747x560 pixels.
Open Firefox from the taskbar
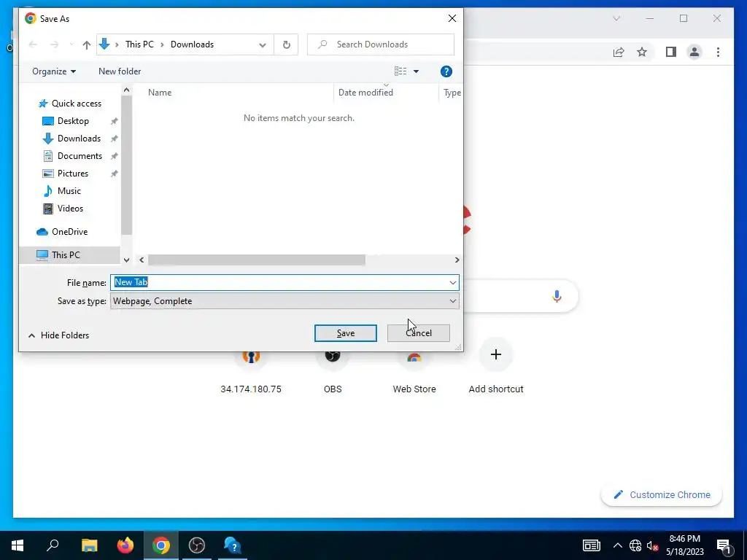click(x=125, y=545)
